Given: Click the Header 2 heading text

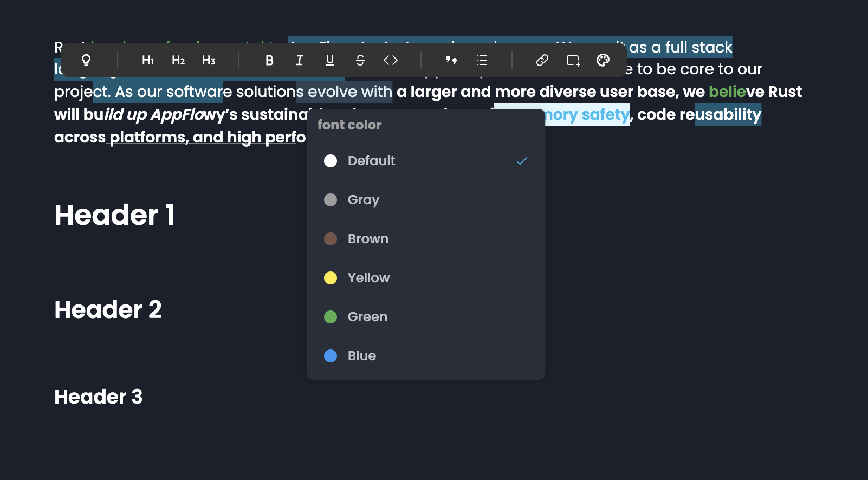Looking at the screenshot, I should [108, 310].
